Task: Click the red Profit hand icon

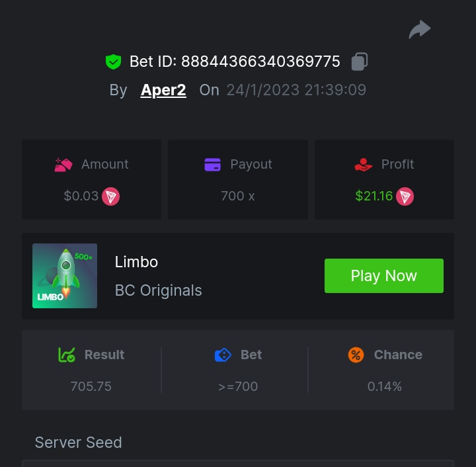Action: [364, 165]
